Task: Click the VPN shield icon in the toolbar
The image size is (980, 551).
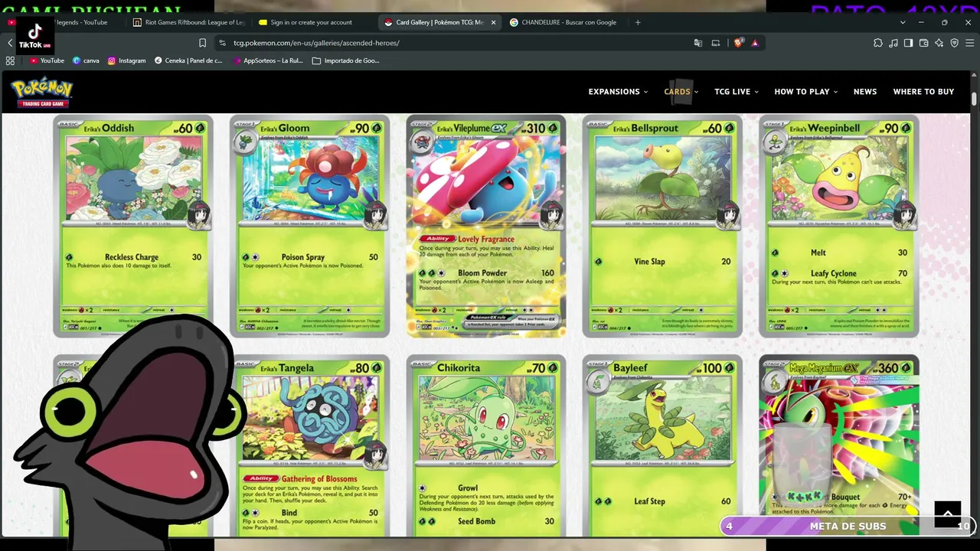Action: 954,43
